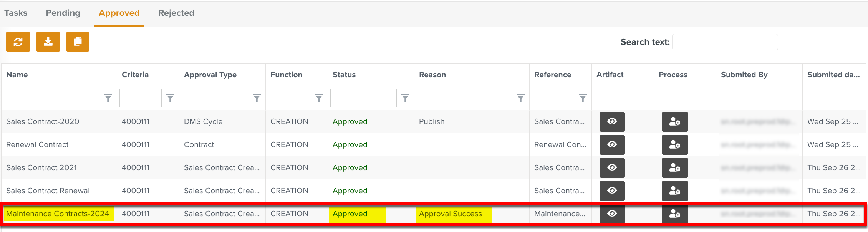Open process details for Sales Contract-2020
Image resolution: width=868 pixels, height=232 pixels.
tap(675, 122)
